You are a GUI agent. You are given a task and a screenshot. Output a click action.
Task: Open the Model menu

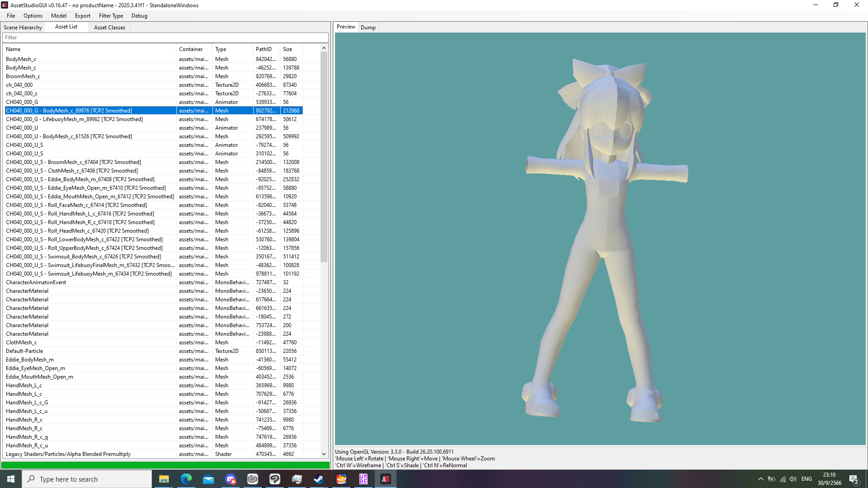point(59,16)
